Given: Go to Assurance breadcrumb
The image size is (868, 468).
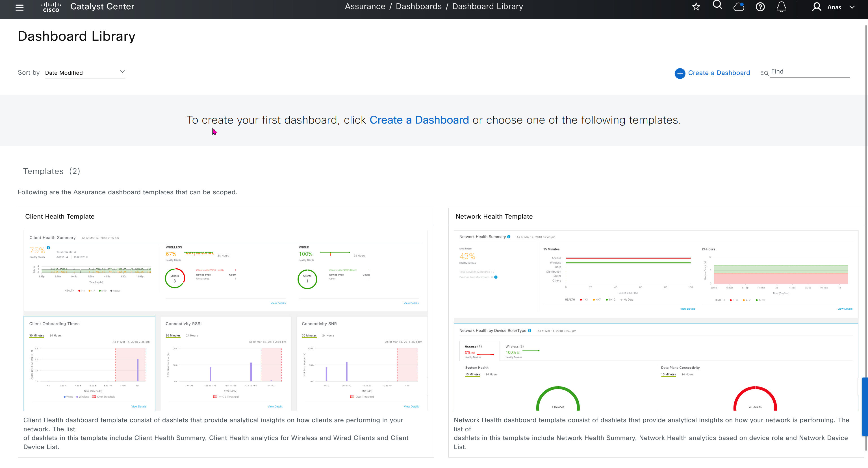Looking at the screenshot, I should (x=365, y=7).
